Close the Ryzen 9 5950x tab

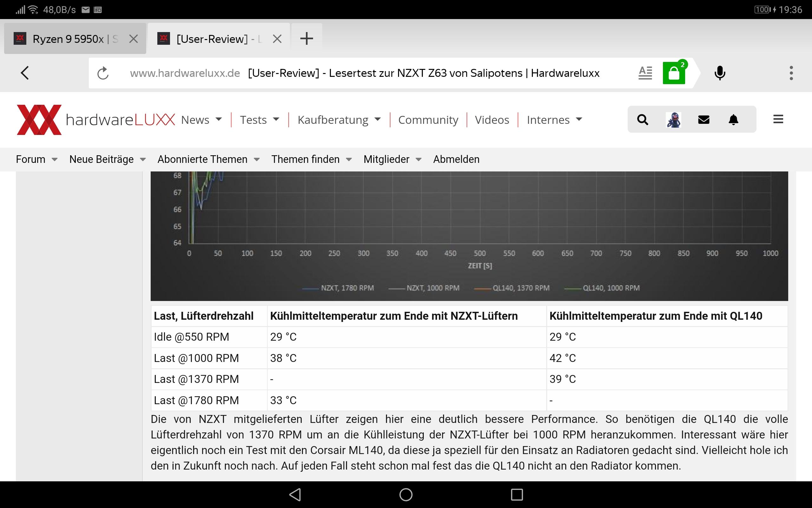tap(134, 39)
